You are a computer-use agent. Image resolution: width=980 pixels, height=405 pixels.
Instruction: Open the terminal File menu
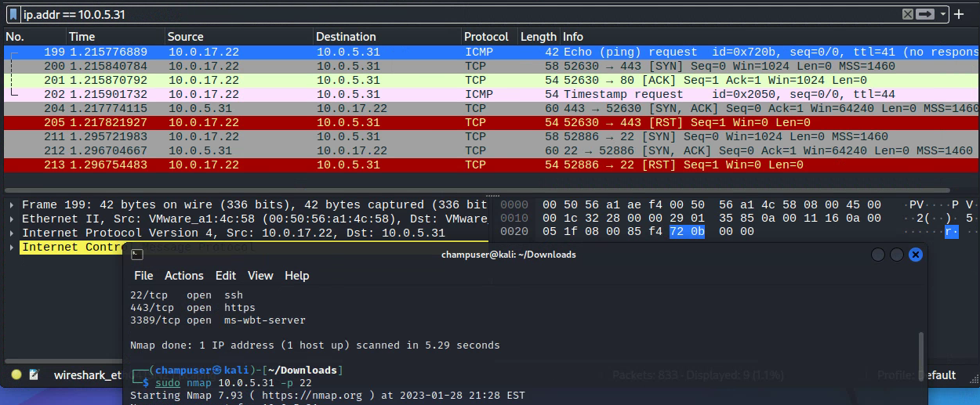tap(143, 276)
